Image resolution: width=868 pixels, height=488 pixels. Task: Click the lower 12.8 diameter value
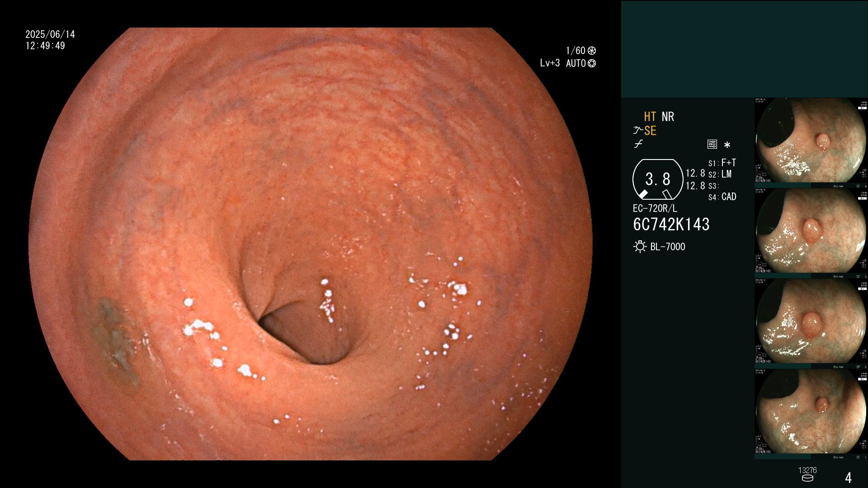[695, 186]
